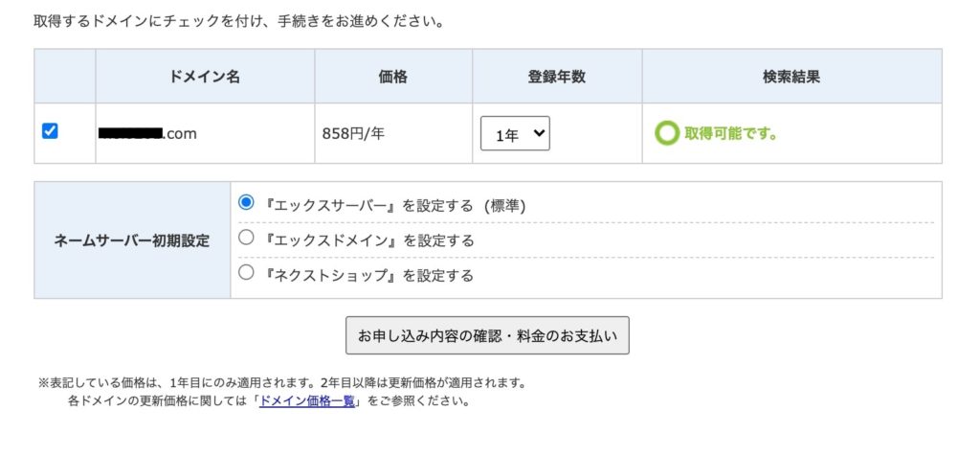Select the ネクストショップ radio button
Image resolution: width=980 pixels, height=456 pixels.
click(246, 273)
